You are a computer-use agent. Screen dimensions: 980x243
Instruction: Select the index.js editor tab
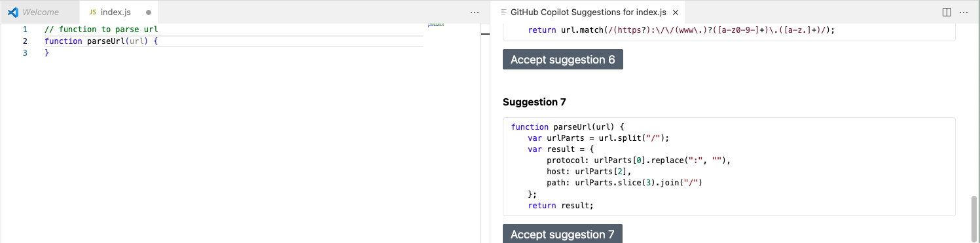[118, 12]
